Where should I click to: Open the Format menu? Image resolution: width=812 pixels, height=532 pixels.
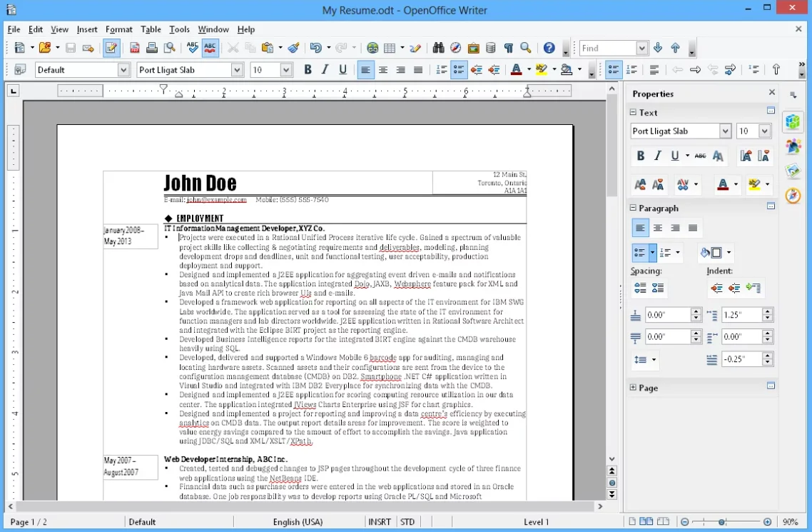pos(118,29)
